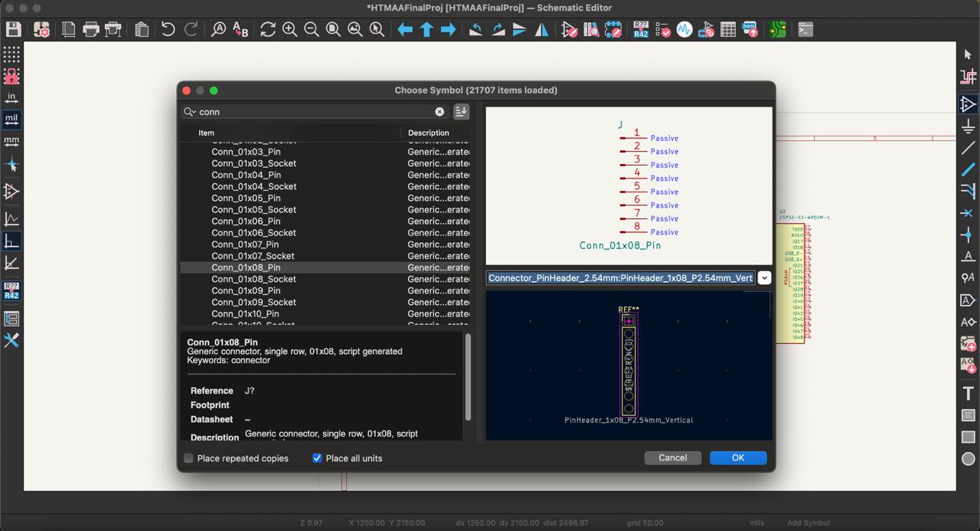Select the Add Text tool
The height and width of the screenshot is (531, 980).
tap(969, 393)
